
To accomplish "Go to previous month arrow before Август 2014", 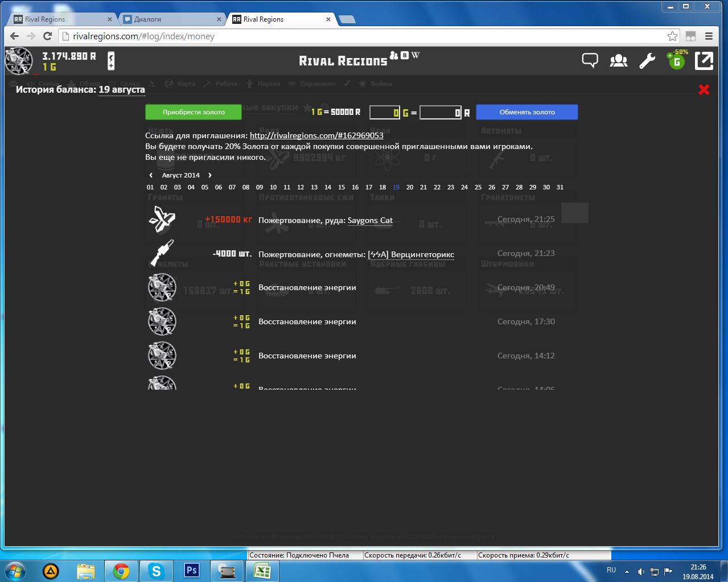I will 151,175.
